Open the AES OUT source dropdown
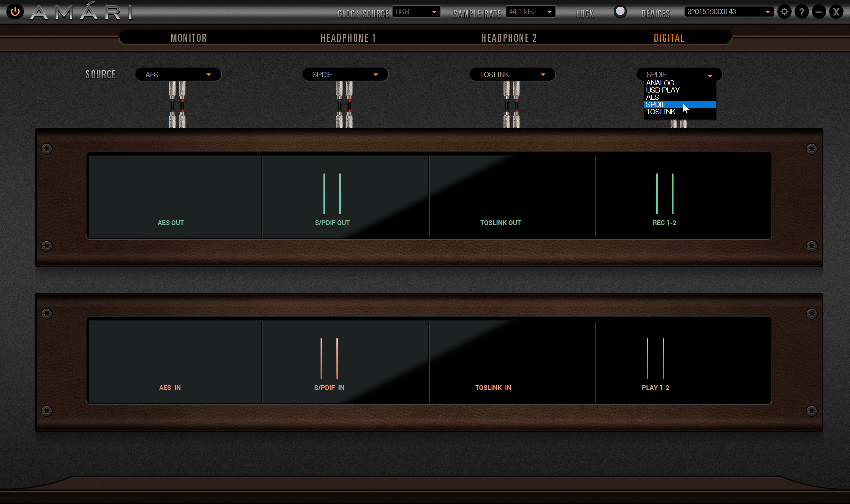Screen dimensions: 850x504 178,75
